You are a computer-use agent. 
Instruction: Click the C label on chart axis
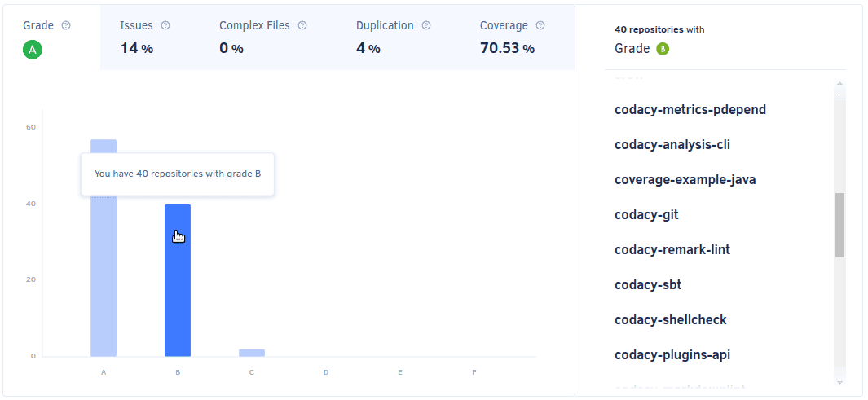252,372
